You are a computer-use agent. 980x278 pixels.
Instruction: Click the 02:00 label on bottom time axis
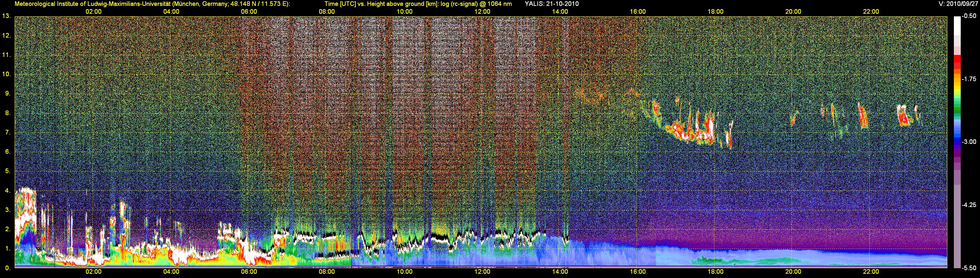[93, 271]
